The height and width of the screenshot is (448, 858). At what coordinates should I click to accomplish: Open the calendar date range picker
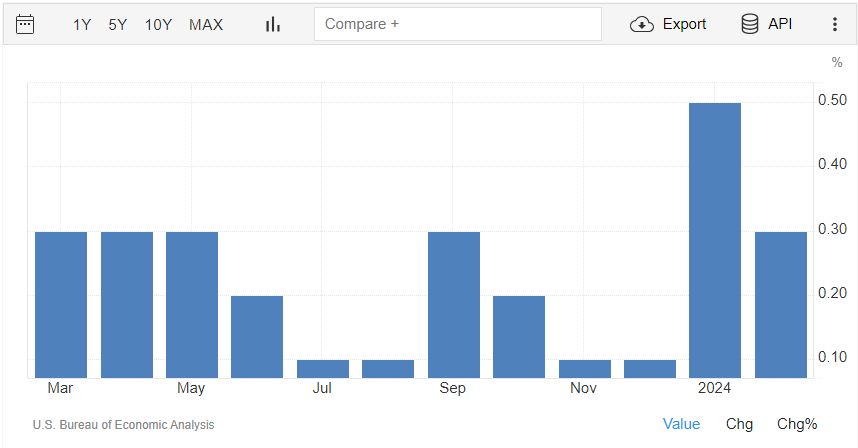coord(25,24)
